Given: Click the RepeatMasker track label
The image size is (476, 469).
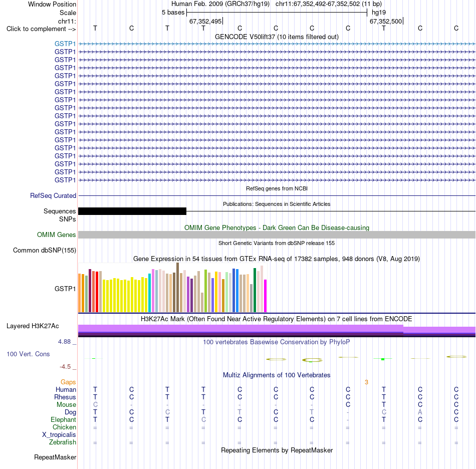Looking at the screenshot, I should click(55, 457).
